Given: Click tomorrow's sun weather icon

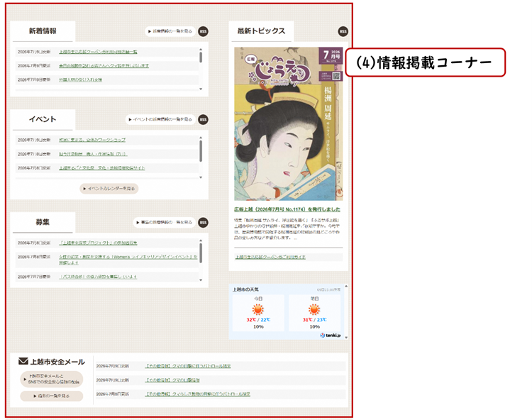Looking at the screenshot, I should 314,309.
